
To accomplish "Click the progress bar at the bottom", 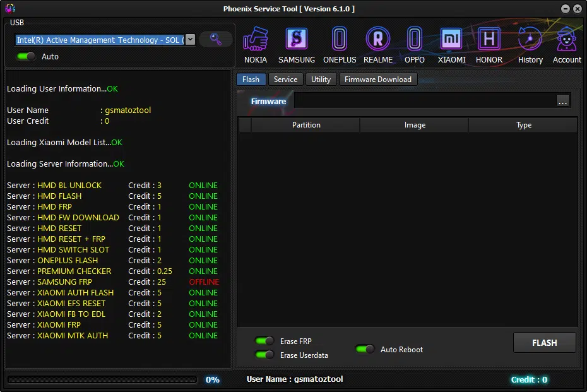I will point(102,379).
